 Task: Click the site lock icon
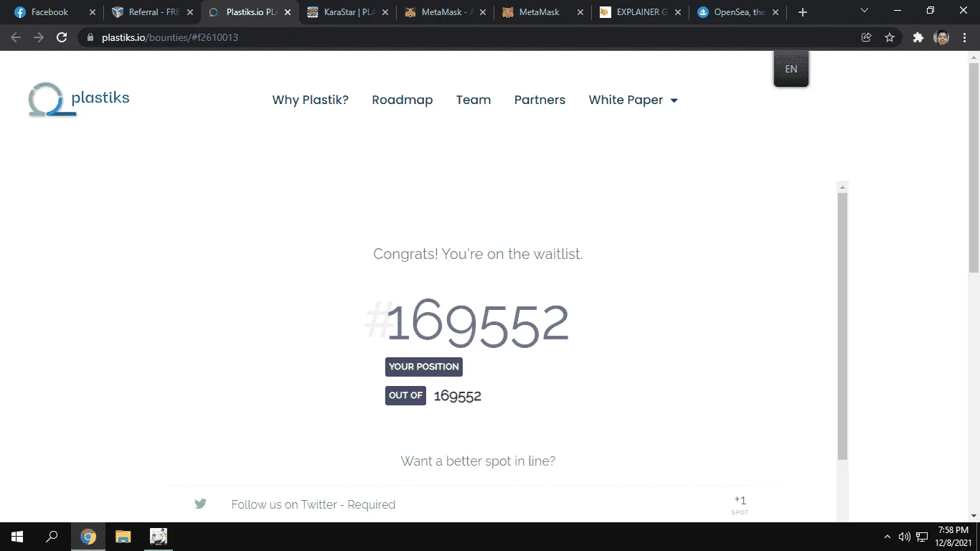pyautogui.click(x=90, y=37)
